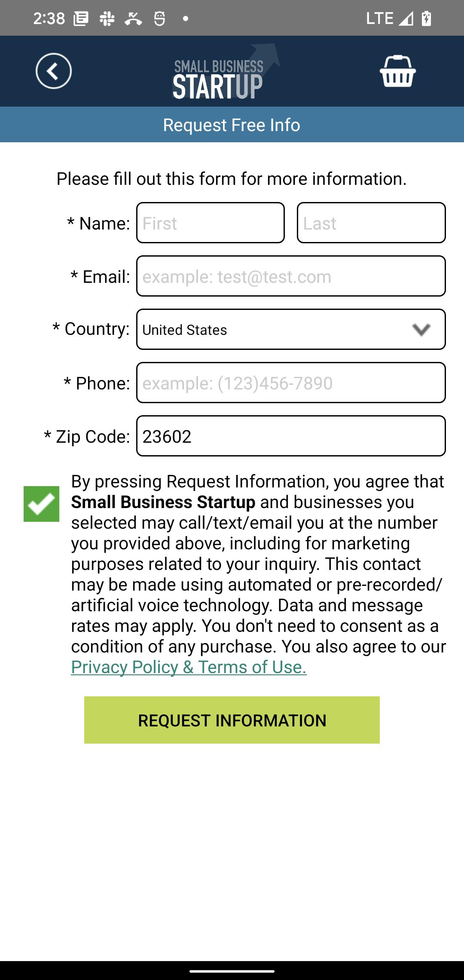The width and height of the screenshot is (464, 980).
Task: Click the Email input field
Action: click(291, 276)
